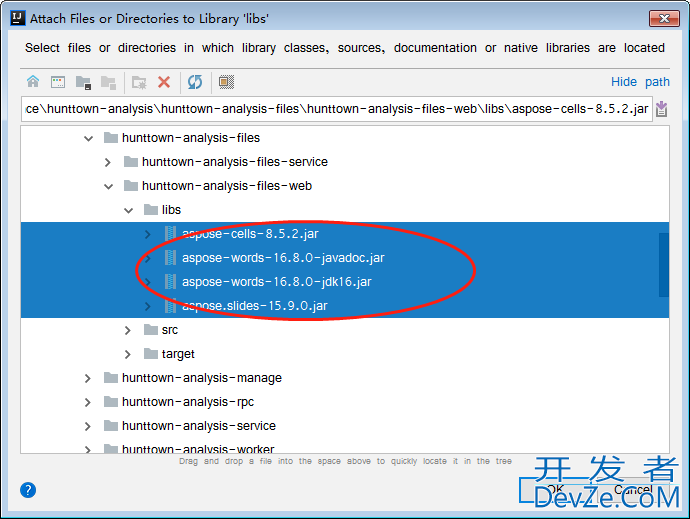Go to the home directory icon
Viewport: 690px width, 519px height.
click(33, 82)
